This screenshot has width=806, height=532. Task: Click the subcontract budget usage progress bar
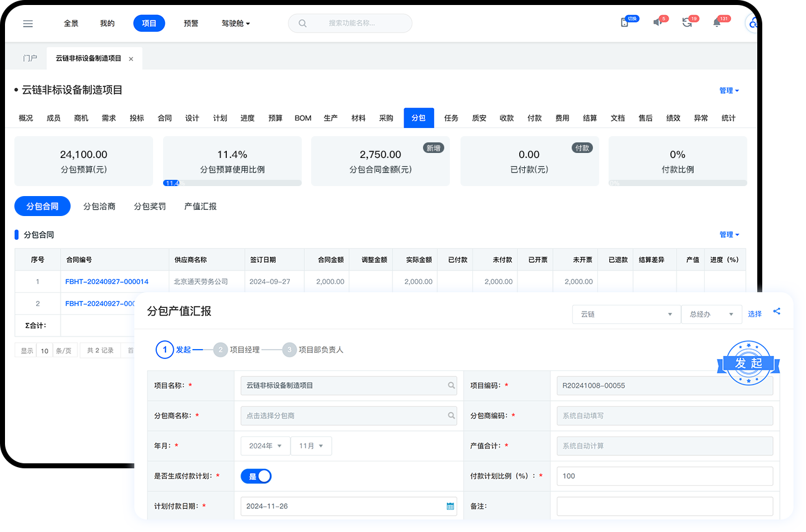232,183
